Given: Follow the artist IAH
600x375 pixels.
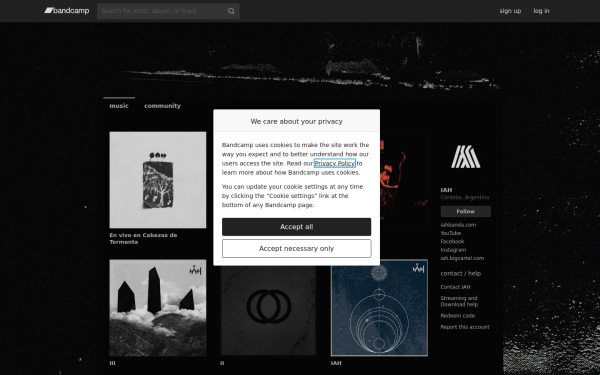Looking at the screenshot, I should click(465, 211).
